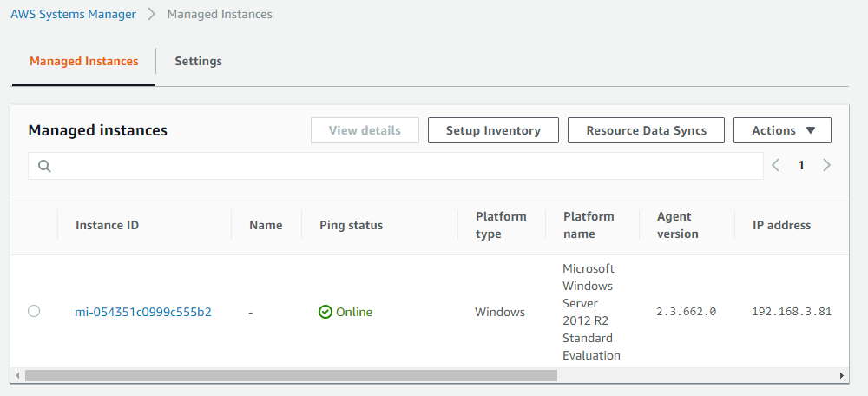Focus the managed instances search field

396,166
